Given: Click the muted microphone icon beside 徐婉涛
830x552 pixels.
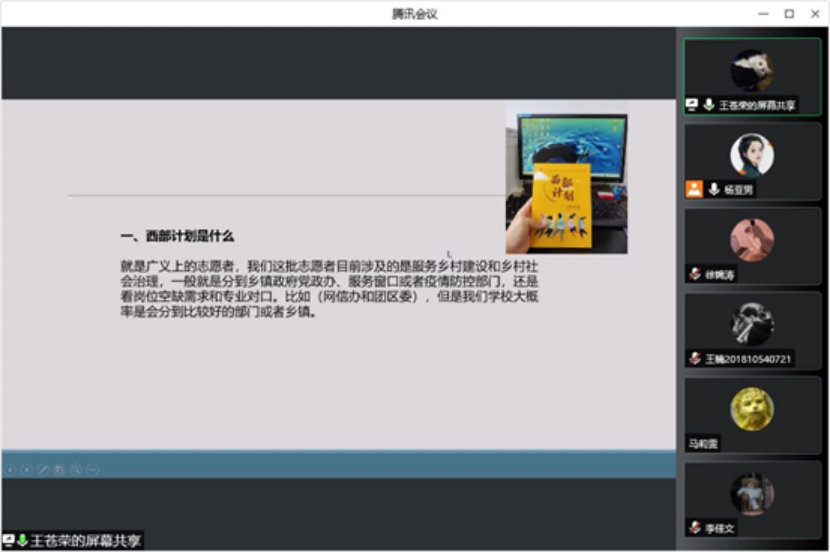Looking at the screenshot, I should point(695,274).
